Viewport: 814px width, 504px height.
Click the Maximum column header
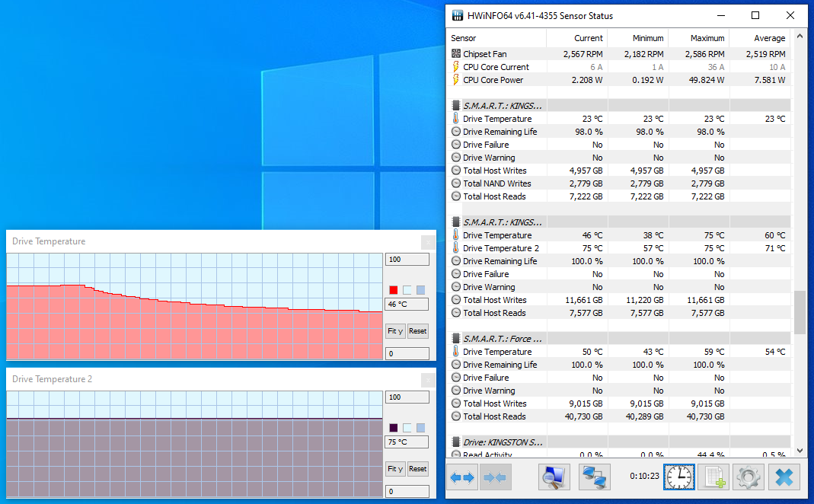click(699, 38)
